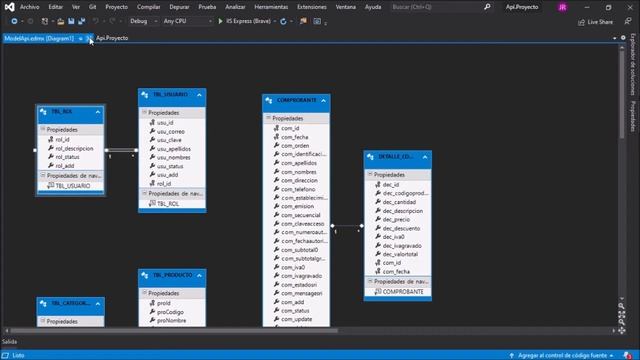Image resolution: width=640 pixels, height=360 pixels.
Task: Collapse the DETALLE_CO entity with chevron
Action: click(425, 157)
